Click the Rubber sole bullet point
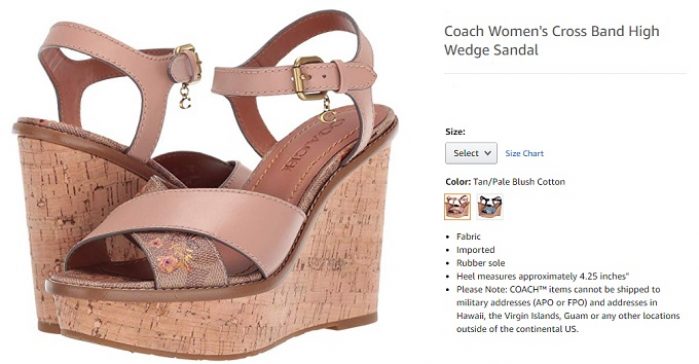This screenshot has width=699, height=364. click(x=481, y=263)
